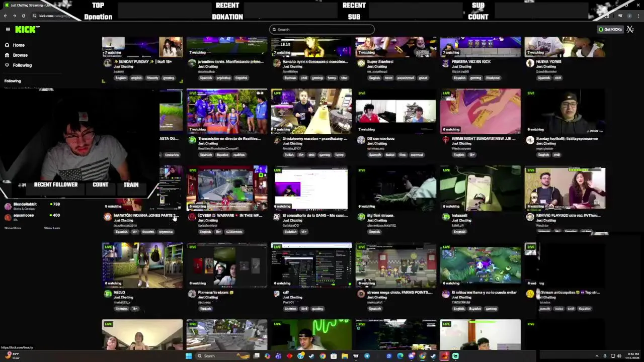The image size is (644, 362).
Task: Show hidden icons in system tray
Action: click(x=597, y=356)
